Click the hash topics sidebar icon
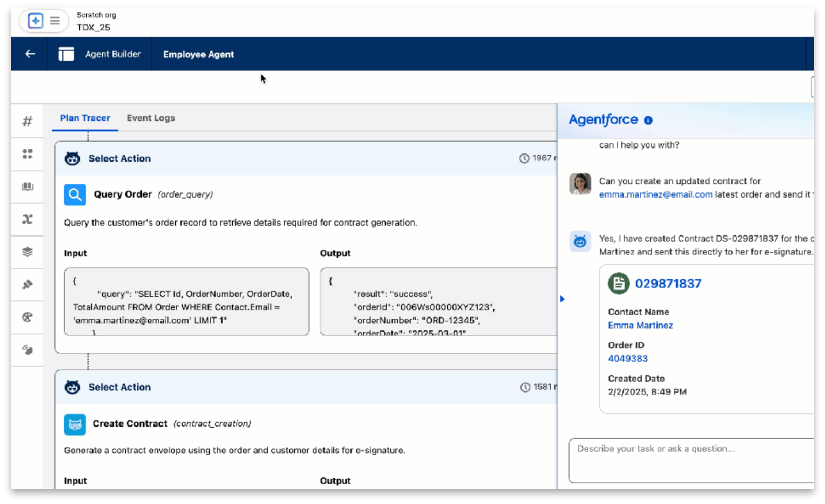Image resolution: width=825 pixels, height=504 pixels. click(27, 121)
